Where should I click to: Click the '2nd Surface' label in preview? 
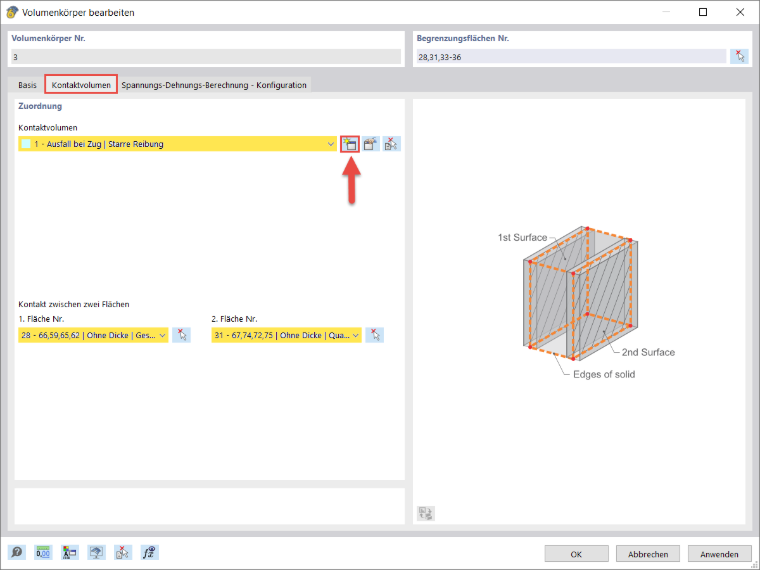coord(648,352)
